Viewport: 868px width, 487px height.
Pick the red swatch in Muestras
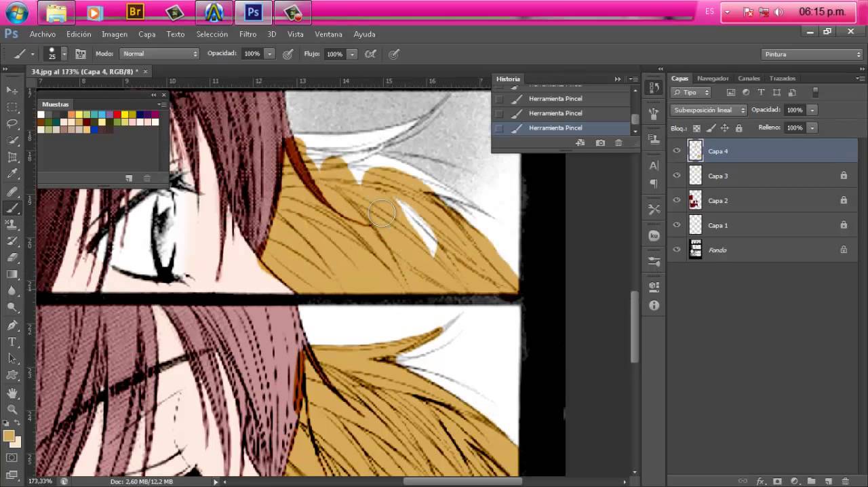tap(117, 115)
